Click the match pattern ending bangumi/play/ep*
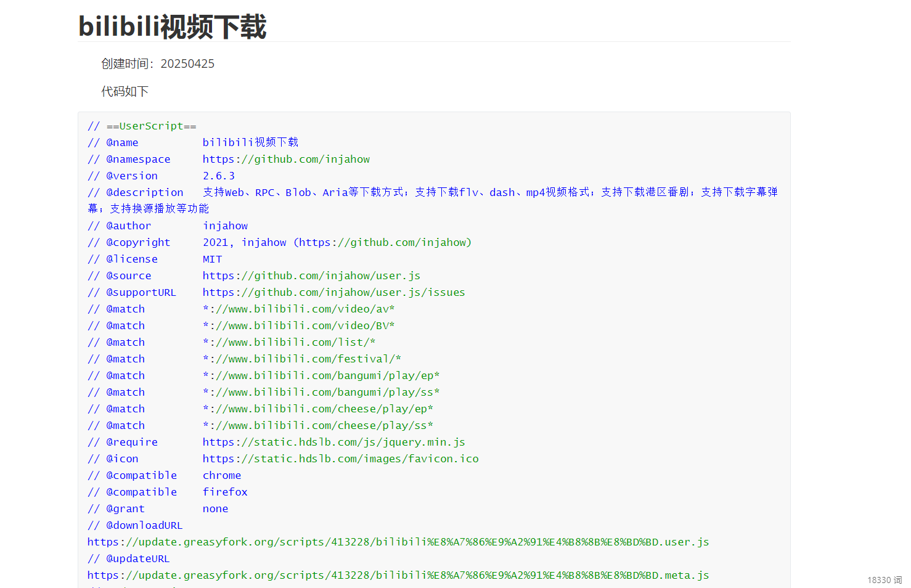Viewport: 911px width, 588px height. coord(321,375)
